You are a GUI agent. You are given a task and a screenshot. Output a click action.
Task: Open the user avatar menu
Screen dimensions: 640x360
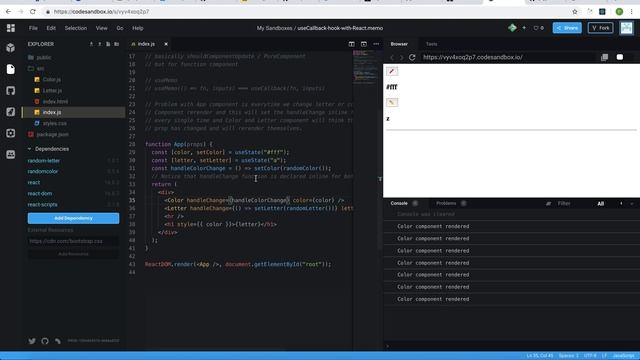click(x=627, y=28)
